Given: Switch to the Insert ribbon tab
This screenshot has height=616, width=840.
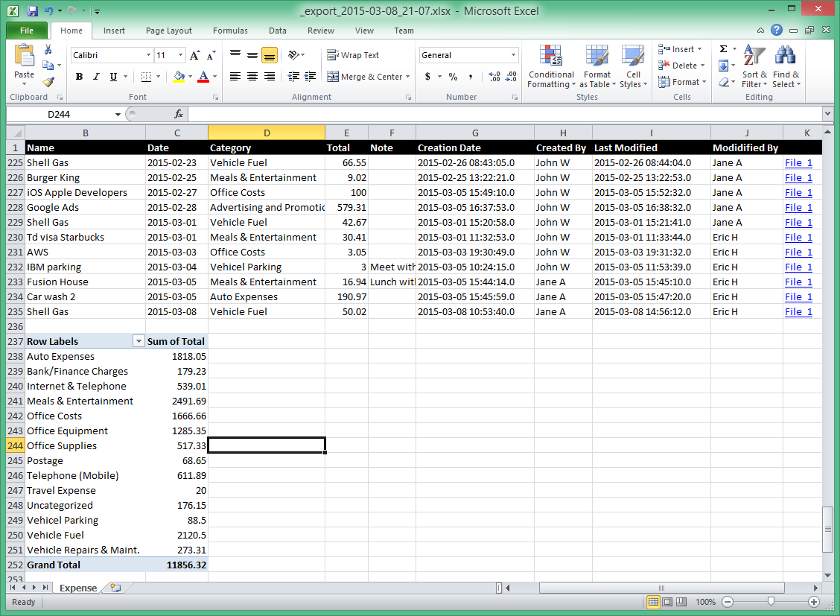Looking at the screenshot, I should coord(114,31).
